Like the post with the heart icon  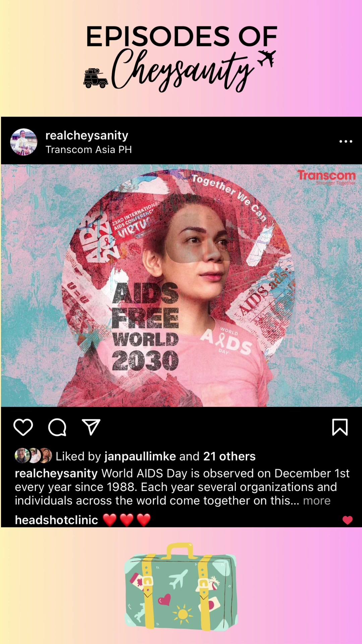coord(23,427)
